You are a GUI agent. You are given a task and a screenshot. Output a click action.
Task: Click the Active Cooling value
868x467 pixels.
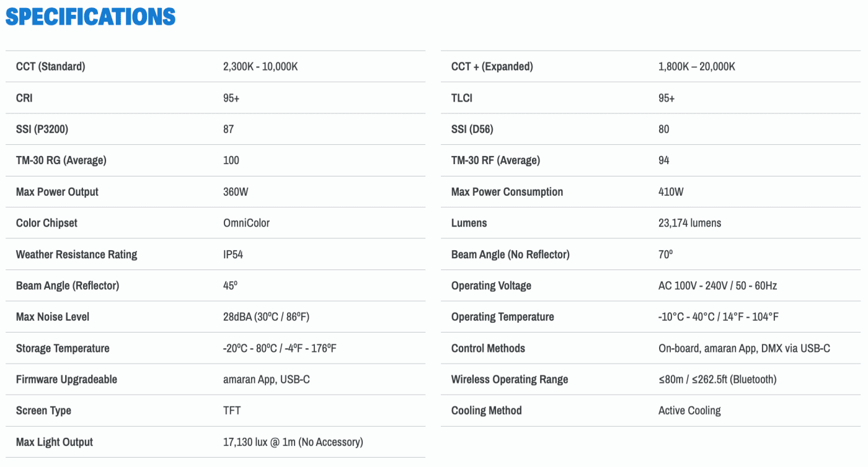coord(689,411)
